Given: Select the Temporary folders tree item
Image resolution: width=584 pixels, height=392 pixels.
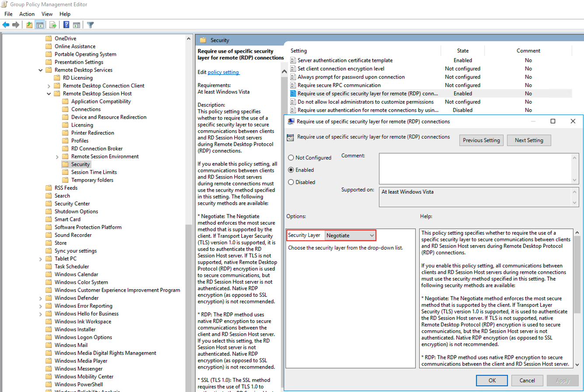Looking at the screenshot, I should pos(92,180).
